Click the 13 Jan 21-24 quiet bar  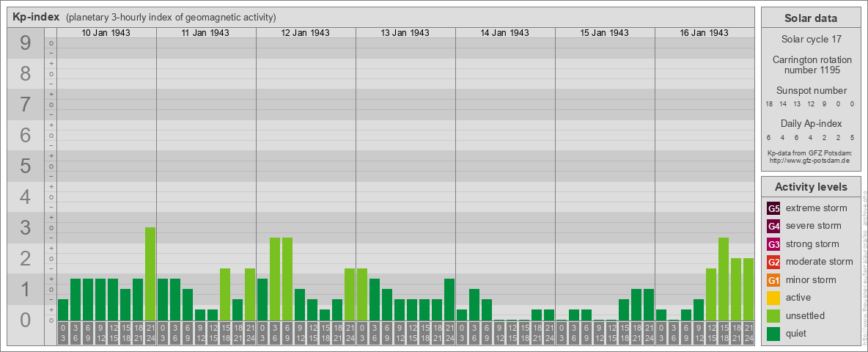click(449, 299)
